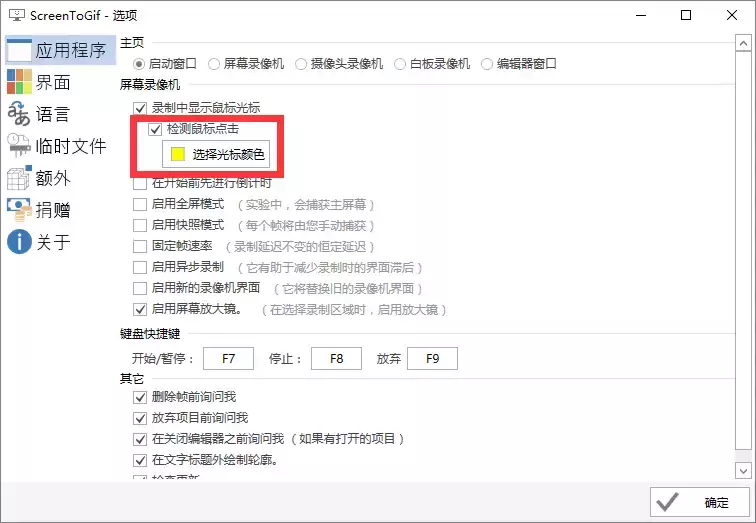Uncheck 启用屏幕放大镜
The width and height of the screenshot is (756, 523).
pos(140,309)
